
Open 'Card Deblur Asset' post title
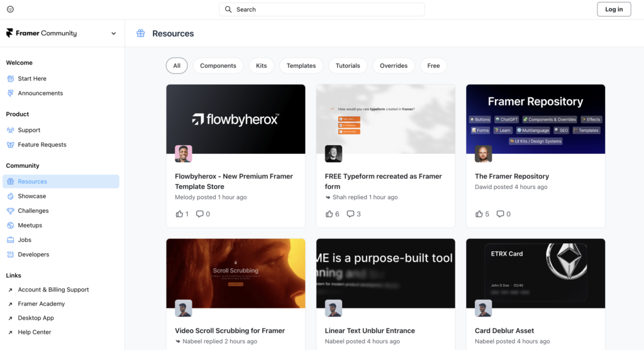(x=504, y=331)
